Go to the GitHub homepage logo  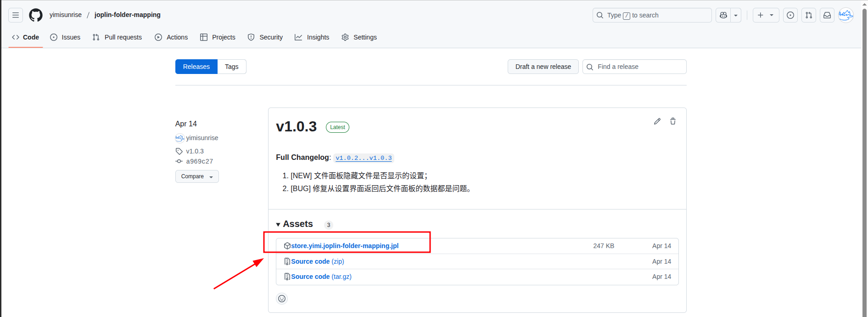(x=36, y=15)
